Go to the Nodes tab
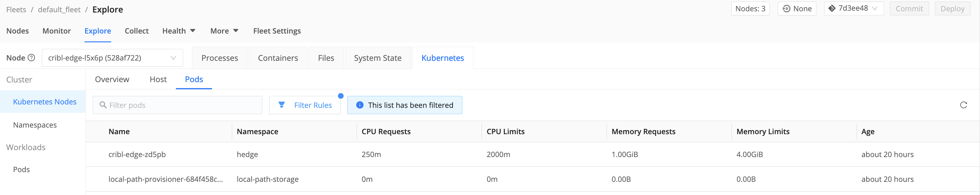The image size is (980, 195). click(18, 31)
